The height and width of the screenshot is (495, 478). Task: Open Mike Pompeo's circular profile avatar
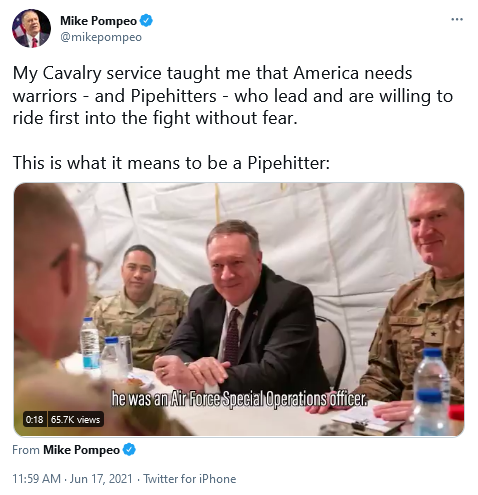coord(31,29)
